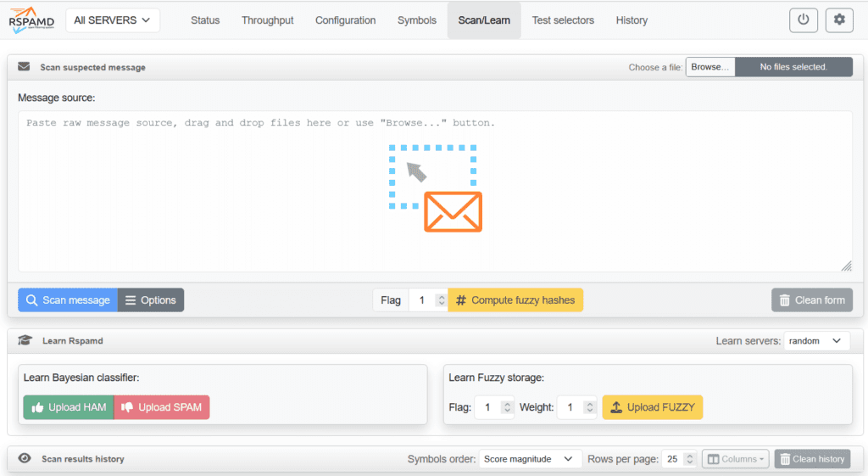This screenshot has height=476, width=868.
Task: Click the power disconnect icon button
Action: pyautogui.click(x=804, y=20)
